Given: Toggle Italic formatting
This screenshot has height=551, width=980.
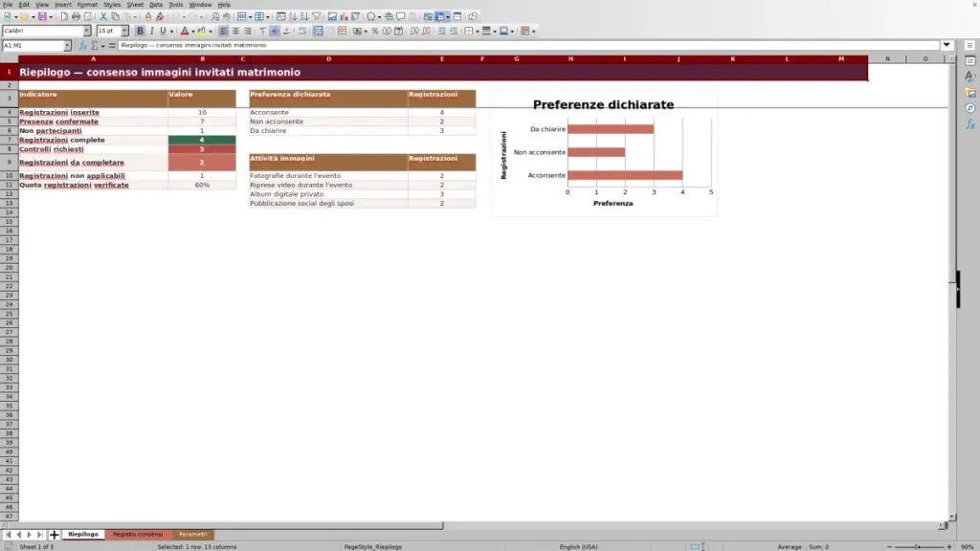Looking at the screenshot, I should point(151,32).
